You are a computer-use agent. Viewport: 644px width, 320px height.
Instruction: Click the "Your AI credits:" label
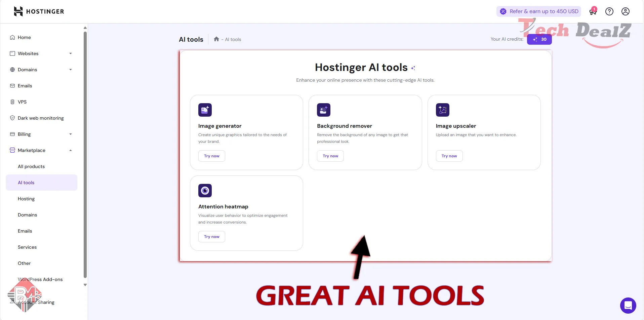coord(507,39)
